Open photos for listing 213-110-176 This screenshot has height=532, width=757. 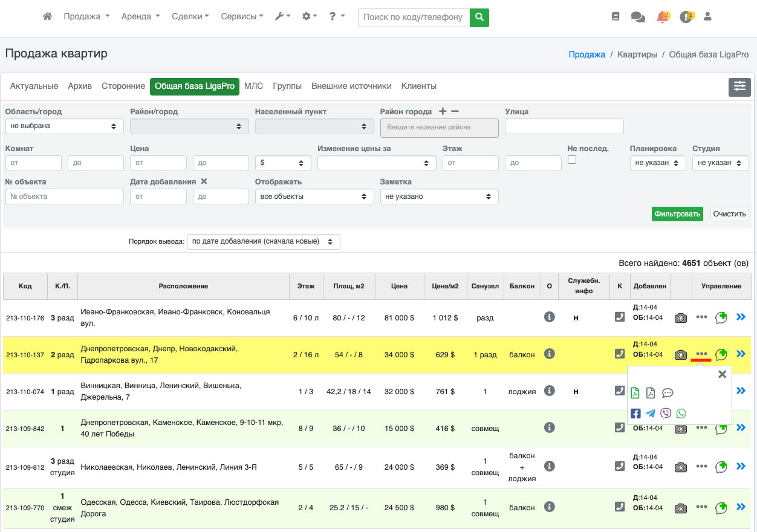point(681,318)
